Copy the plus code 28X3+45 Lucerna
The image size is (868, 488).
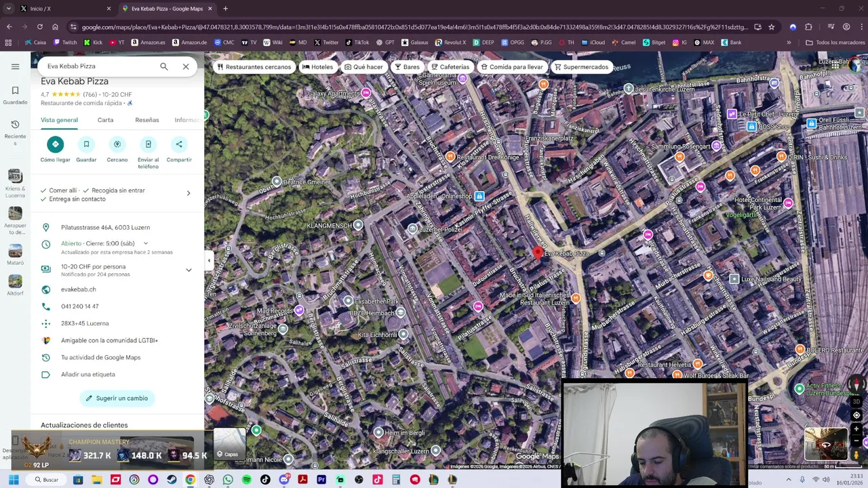(x=85, y=323)
